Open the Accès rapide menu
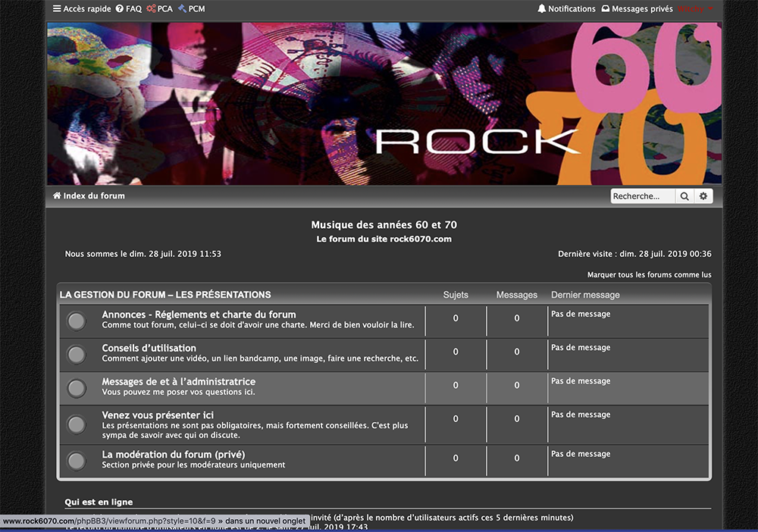This screenshot has height=532, width=758. 82,8
